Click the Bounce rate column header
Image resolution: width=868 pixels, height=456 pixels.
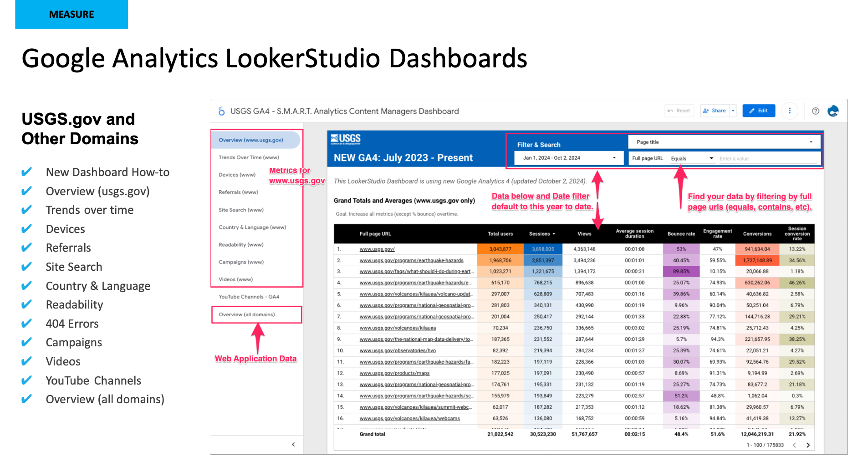[x=681, y=234]
